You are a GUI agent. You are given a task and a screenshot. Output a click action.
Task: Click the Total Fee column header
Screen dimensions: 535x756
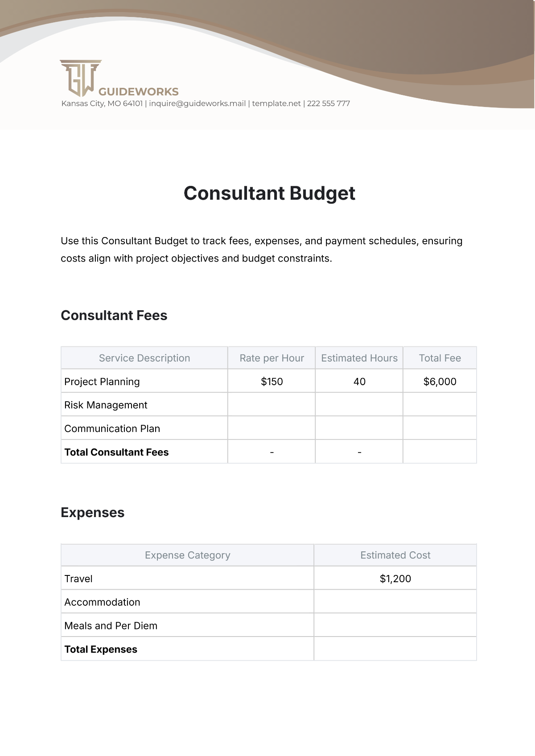(x=440, y=358)
